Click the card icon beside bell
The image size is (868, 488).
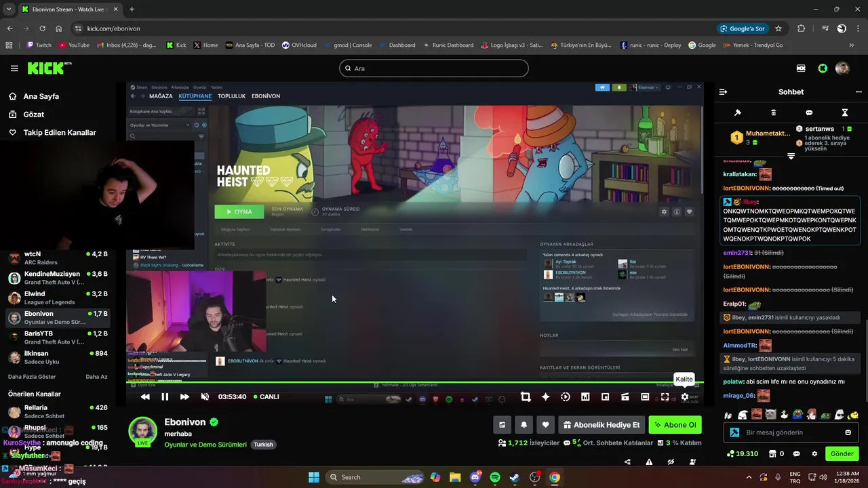(502, 425)
